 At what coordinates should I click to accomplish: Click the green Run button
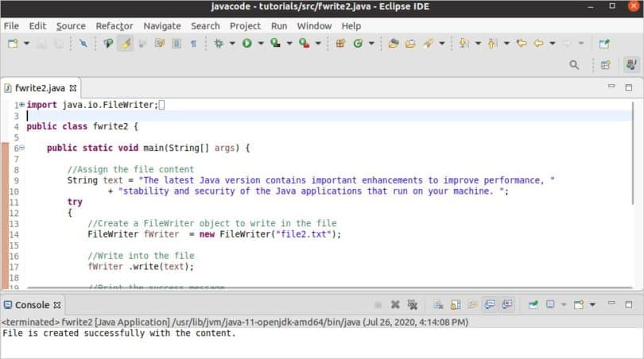click(x=246, y=43)
